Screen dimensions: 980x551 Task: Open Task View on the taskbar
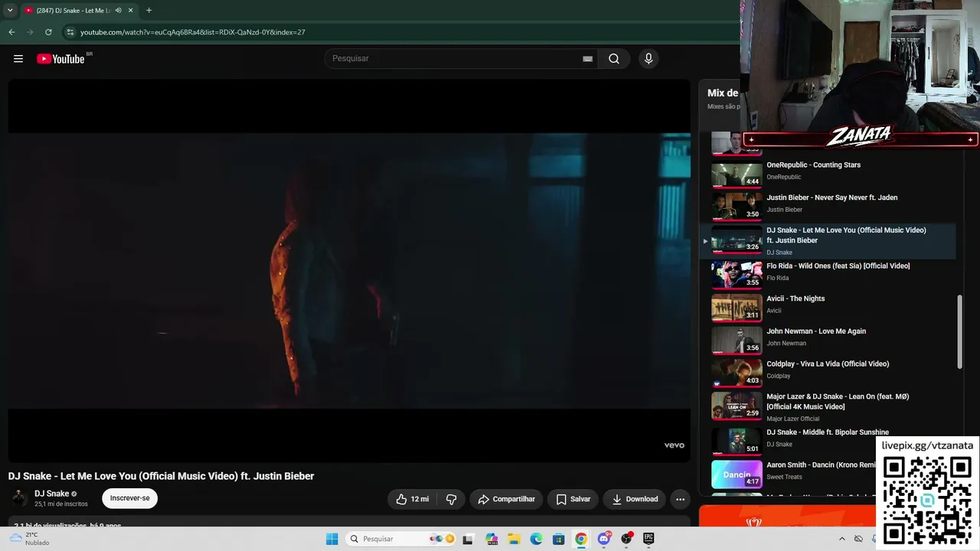point(468,539)
